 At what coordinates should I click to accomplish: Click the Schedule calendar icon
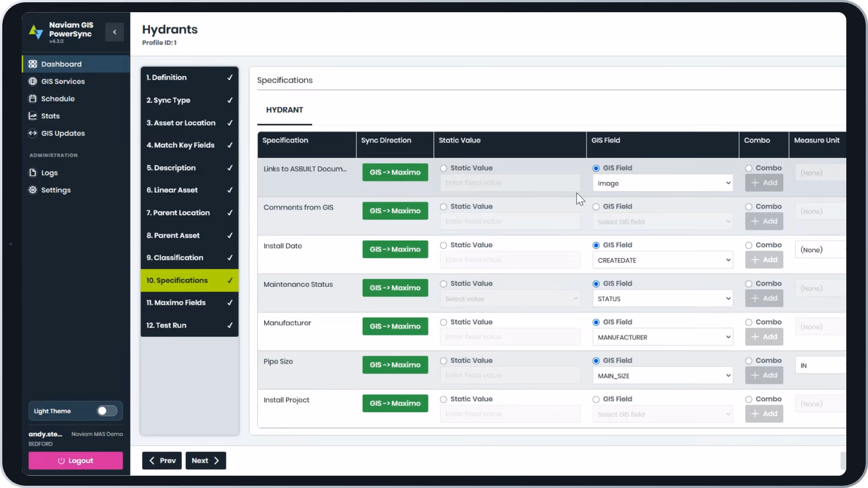coord(33,99)
